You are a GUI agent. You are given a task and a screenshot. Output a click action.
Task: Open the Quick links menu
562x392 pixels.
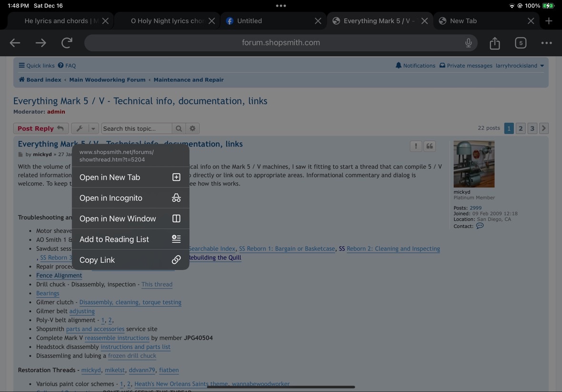click(x=37, y=66)
